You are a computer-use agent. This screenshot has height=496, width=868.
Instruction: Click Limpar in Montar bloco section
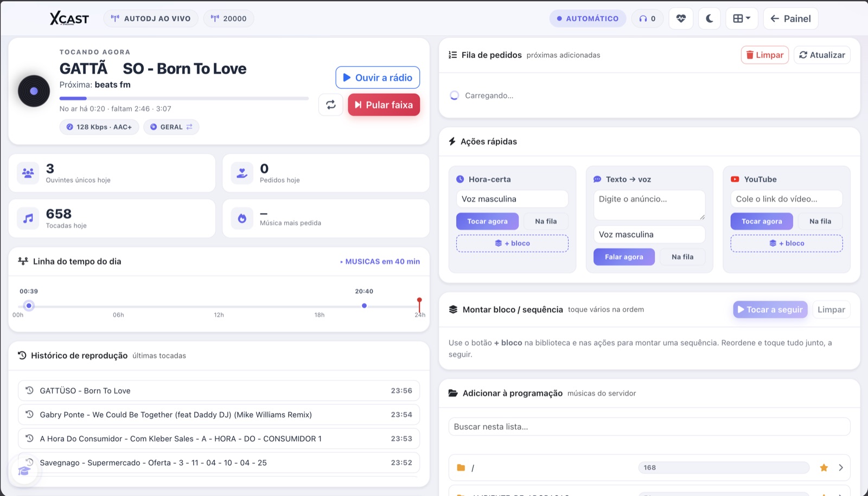[831, 310]
